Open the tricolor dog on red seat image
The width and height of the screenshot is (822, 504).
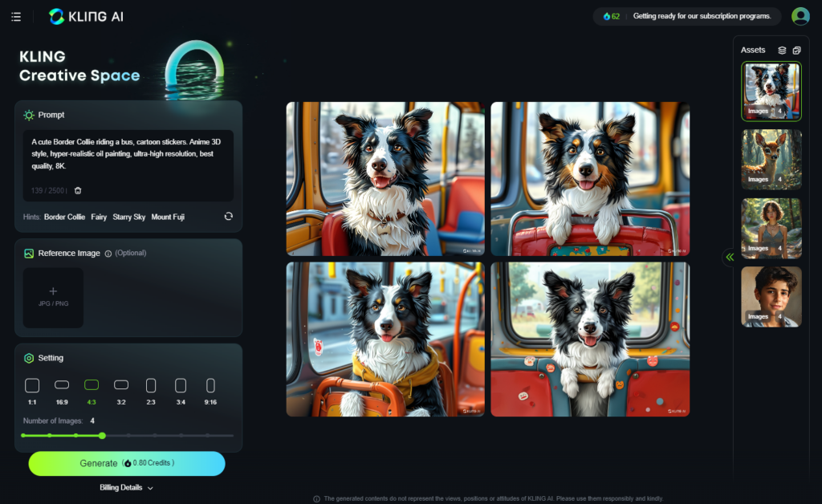point(590,179)
